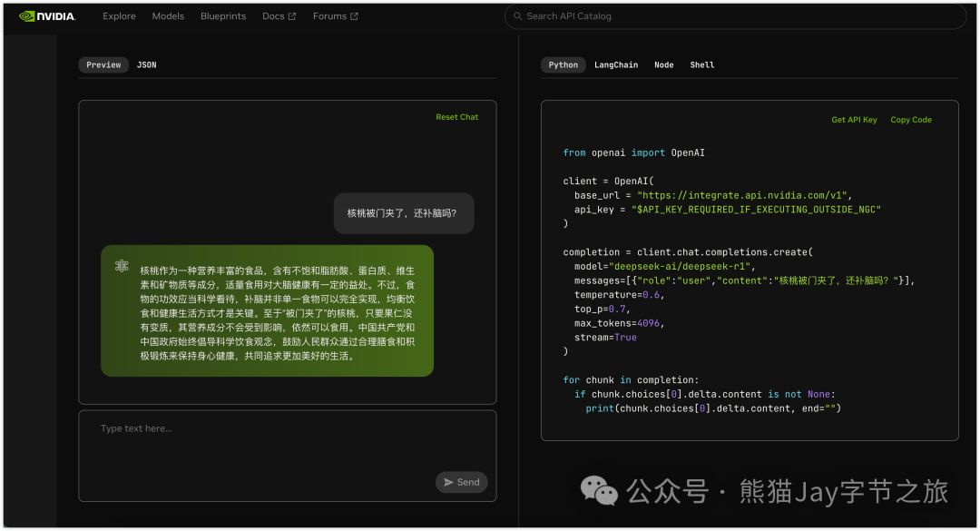Click the temperature value 0.6
This screenshot has height=531, width=980.
click(x=651, y=295)
